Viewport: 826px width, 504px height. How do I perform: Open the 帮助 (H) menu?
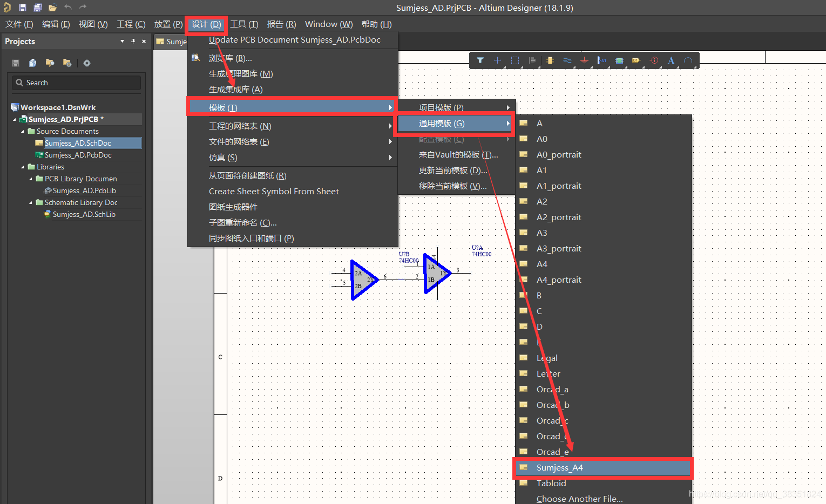[x=377, y=24]
